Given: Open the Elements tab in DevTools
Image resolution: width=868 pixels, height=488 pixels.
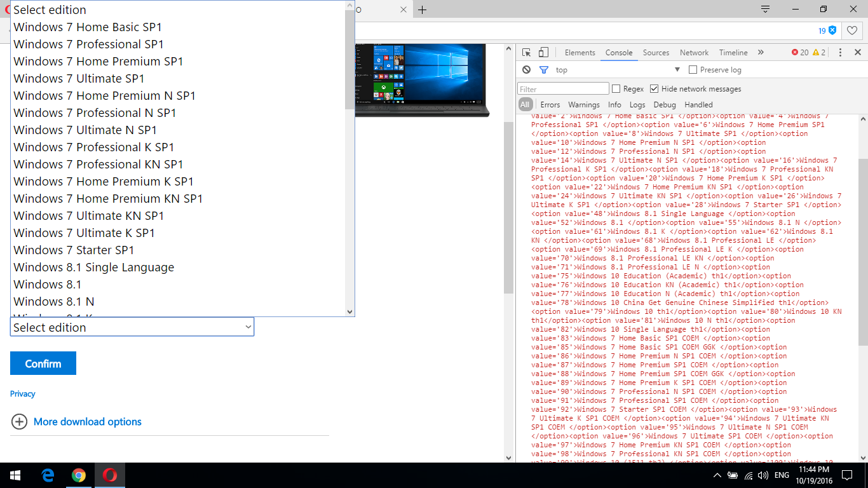Looking at the screenshot, I should point(580,53).
